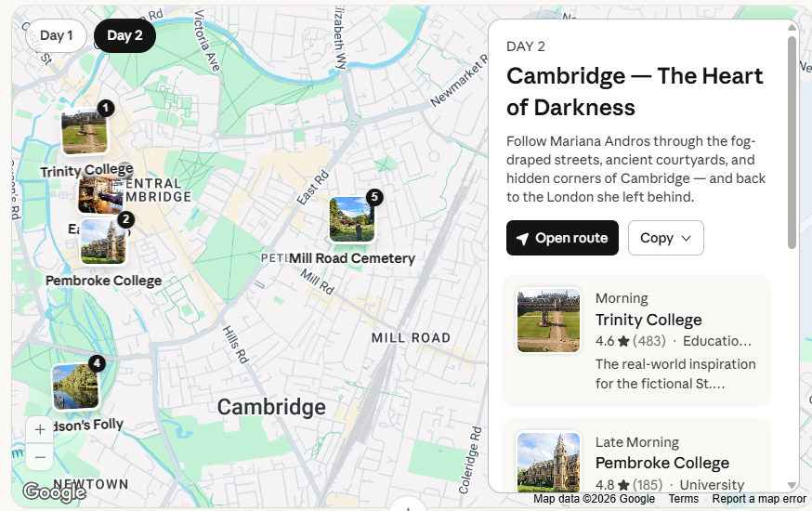Open the Terms link

[x=683, y=499]
